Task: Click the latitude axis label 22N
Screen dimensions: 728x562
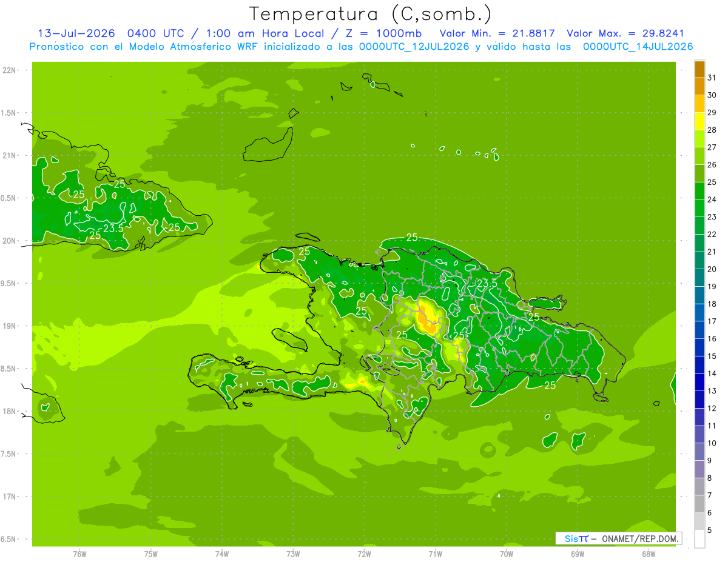Action: click(x=10, y=70)
